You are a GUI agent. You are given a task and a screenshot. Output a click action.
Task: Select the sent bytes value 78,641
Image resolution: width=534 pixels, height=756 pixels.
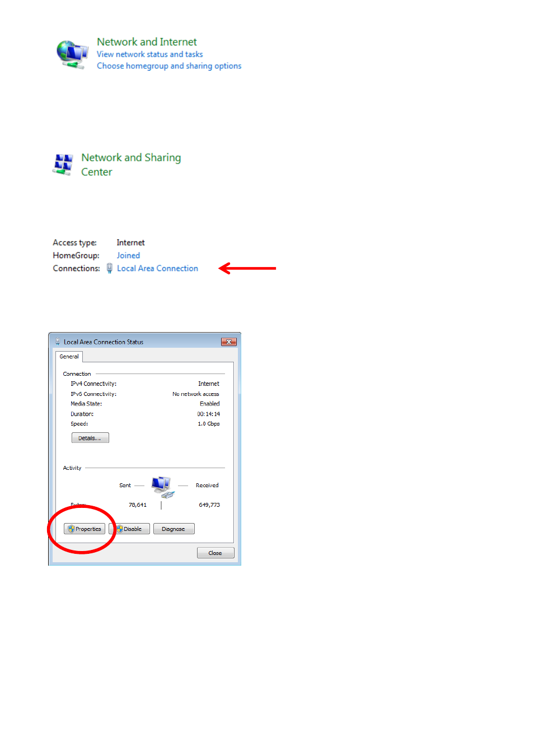(x=138, y=505)
